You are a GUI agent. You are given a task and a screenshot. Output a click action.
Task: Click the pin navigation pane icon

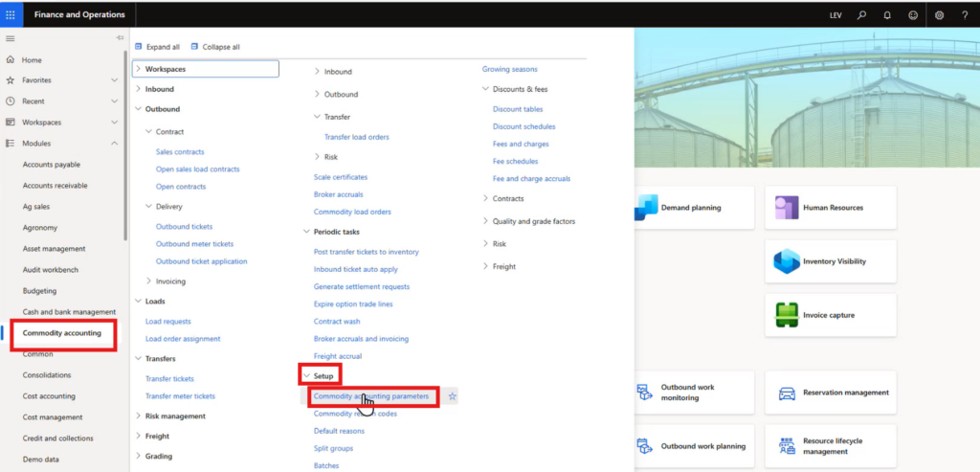click(120, 38)
